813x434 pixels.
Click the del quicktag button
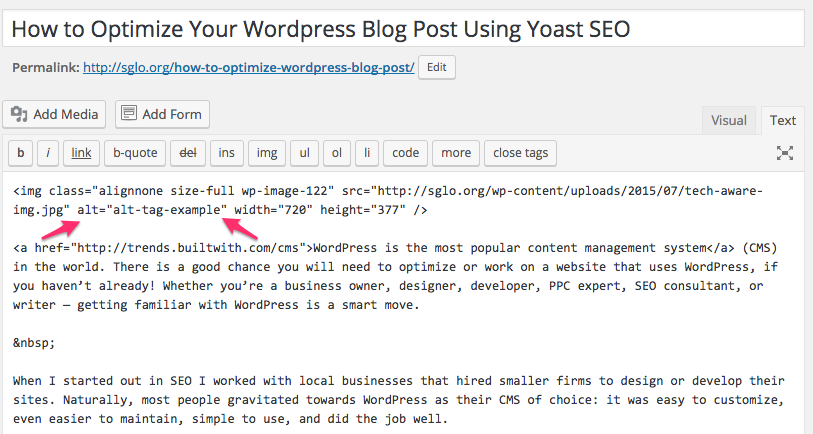tap(188, 153)
